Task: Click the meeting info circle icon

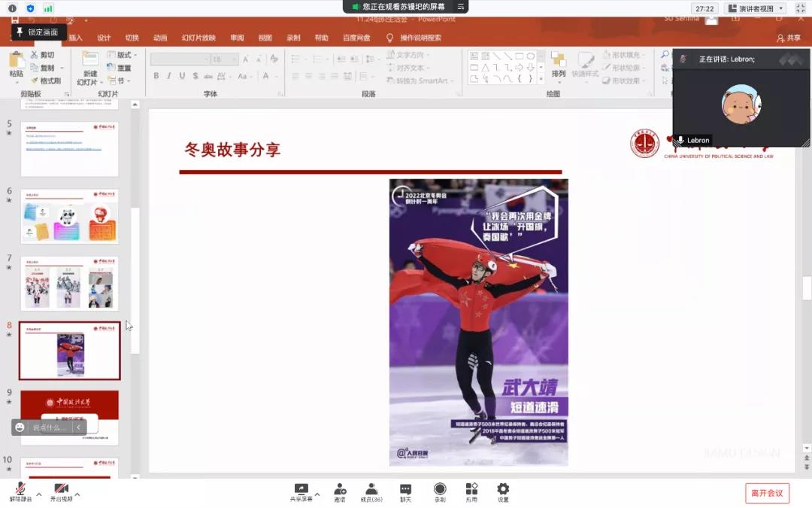Action: point(13,8)
